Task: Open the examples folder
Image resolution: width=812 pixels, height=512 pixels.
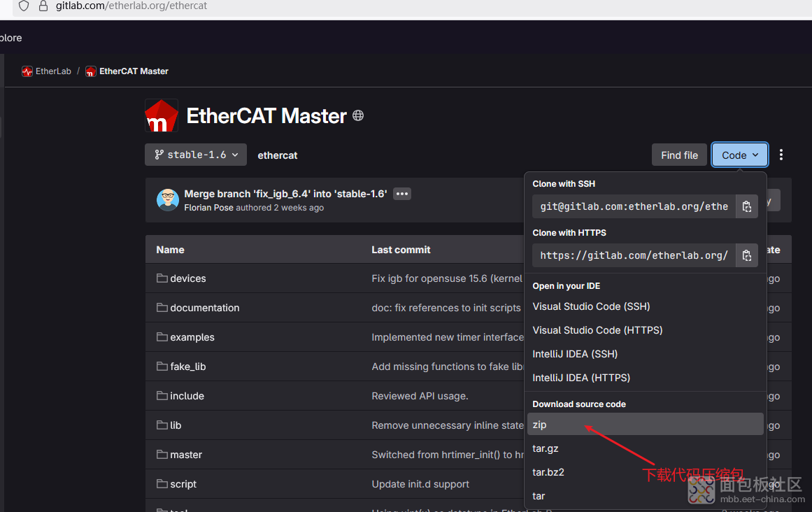Action: (192, 338)
